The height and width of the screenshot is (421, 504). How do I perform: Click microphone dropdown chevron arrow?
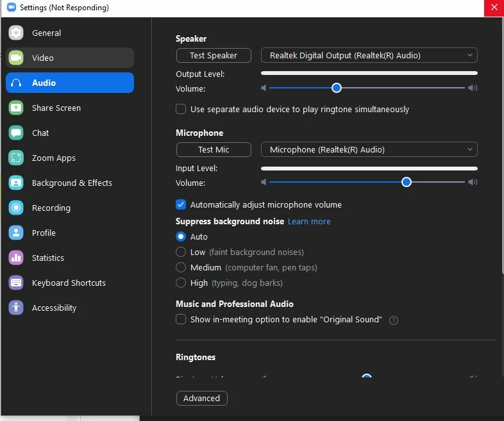pyautogui.click(x=469, y=149)
